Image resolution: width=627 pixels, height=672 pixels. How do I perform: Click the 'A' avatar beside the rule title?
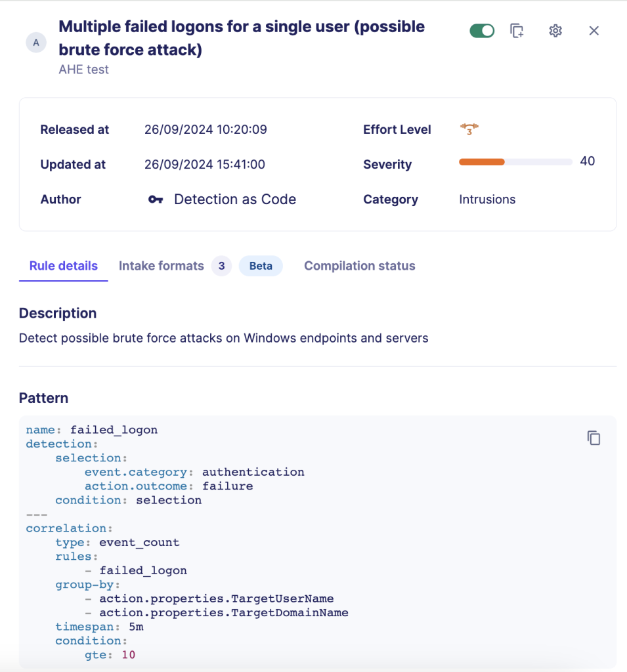(x=36, y=43)
